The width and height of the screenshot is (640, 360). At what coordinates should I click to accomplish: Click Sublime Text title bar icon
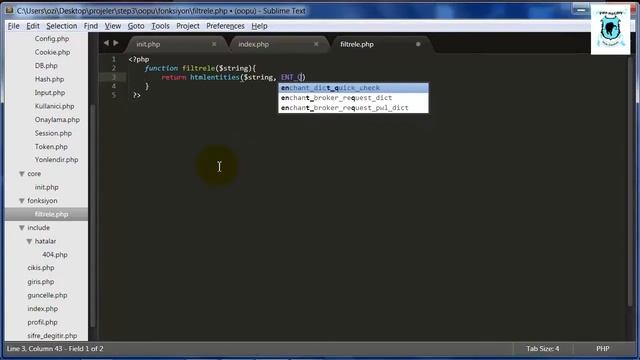9,11
